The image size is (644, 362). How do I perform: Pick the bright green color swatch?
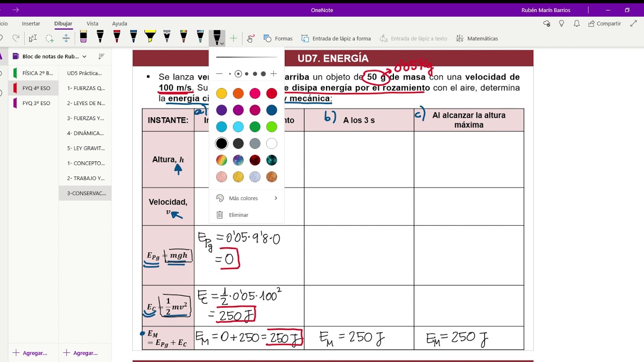(x=272, y=127)
